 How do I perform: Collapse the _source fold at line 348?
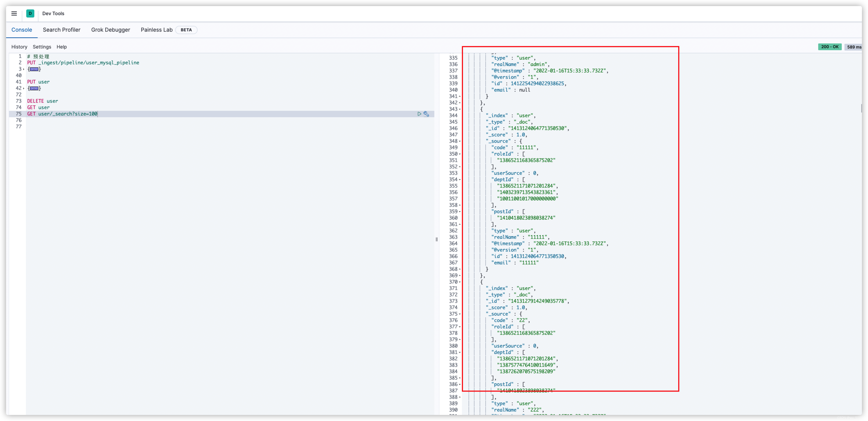pyautogui.click(x=460, y=141)
